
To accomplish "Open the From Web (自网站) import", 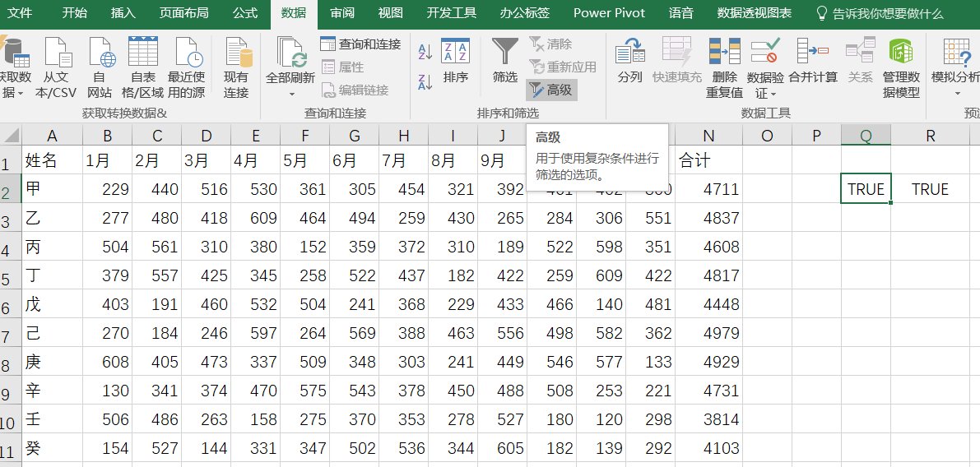I will point(100,52).
